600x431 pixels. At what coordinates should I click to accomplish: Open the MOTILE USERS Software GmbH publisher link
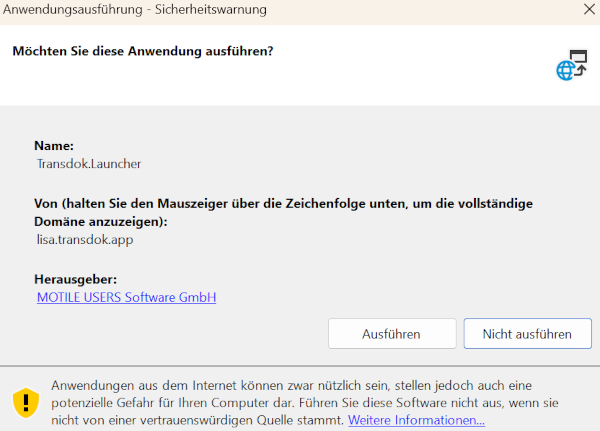[x=126, y=297]
